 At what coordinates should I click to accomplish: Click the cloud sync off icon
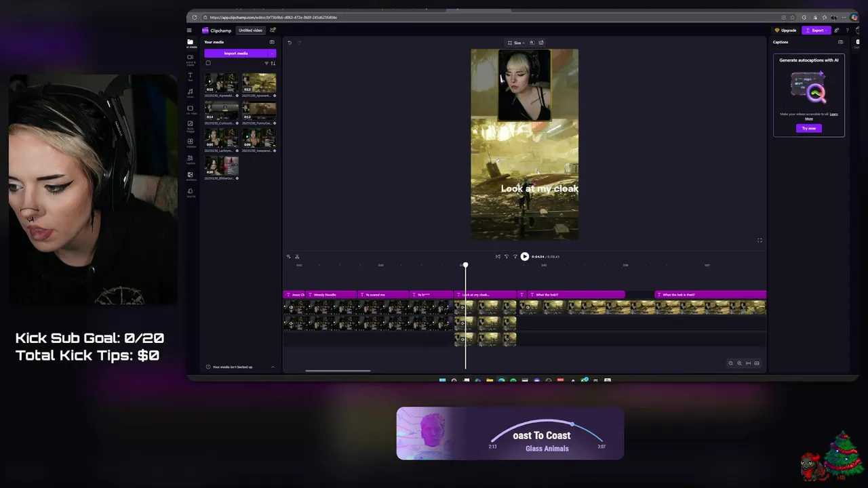tap(273, 30)
